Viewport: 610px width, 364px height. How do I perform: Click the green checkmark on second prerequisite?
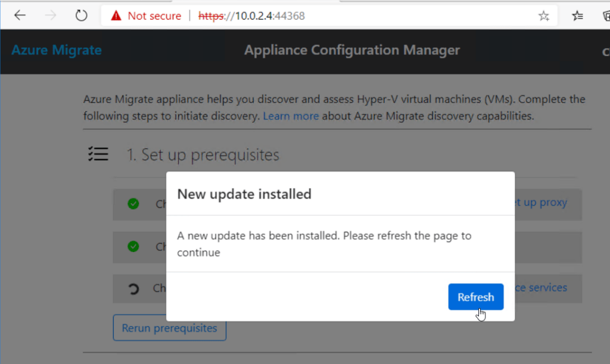(133, 246)
